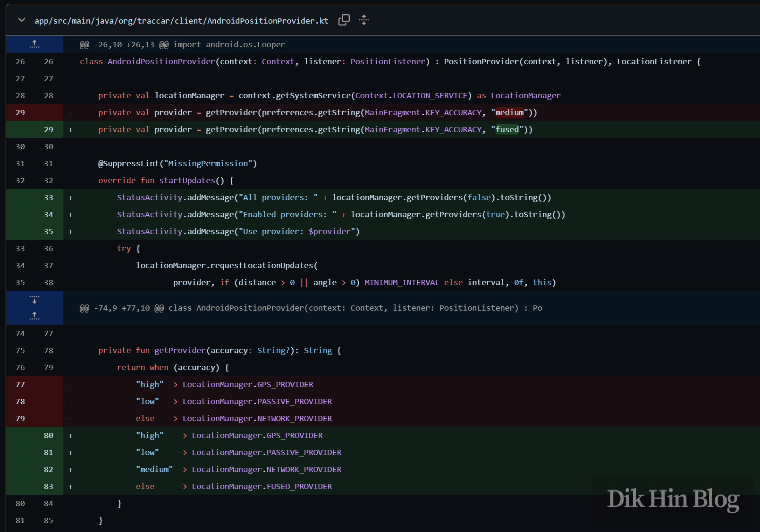The height and width of the screenshot is (532, 760).
Task: Expand hidden code above the first hunk
Action: click(34, 44)
